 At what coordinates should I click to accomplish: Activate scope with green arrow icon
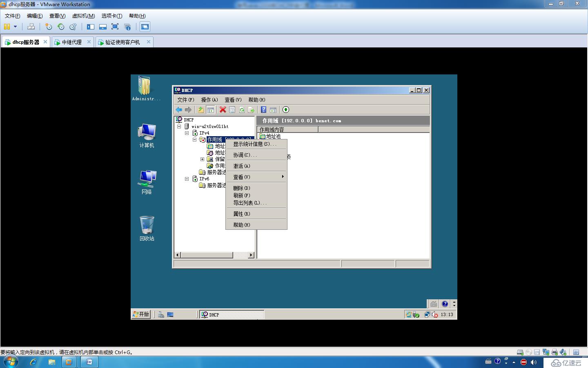pyautogui.click(x=286, y=110)
